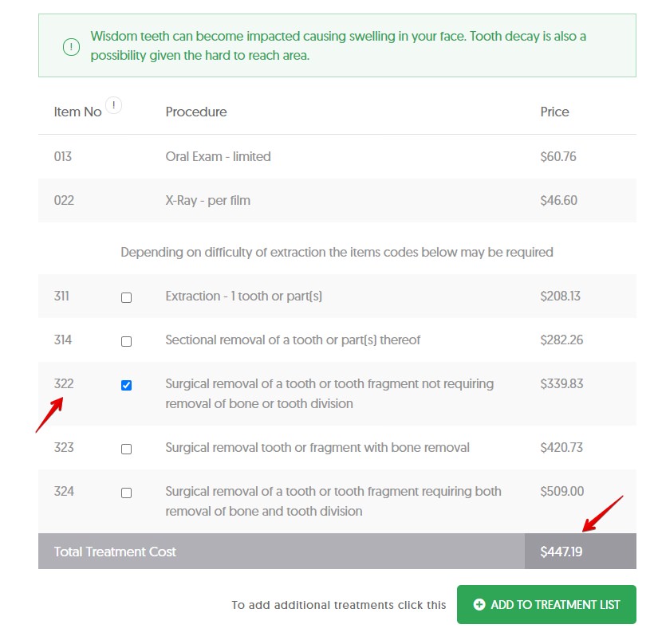
Task: Click the Price column header
Action: tap(554, 112)
